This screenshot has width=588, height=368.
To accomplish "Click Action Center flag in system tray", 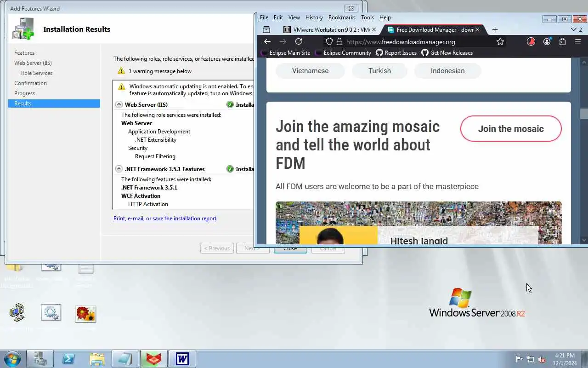I will click(519, 359).
